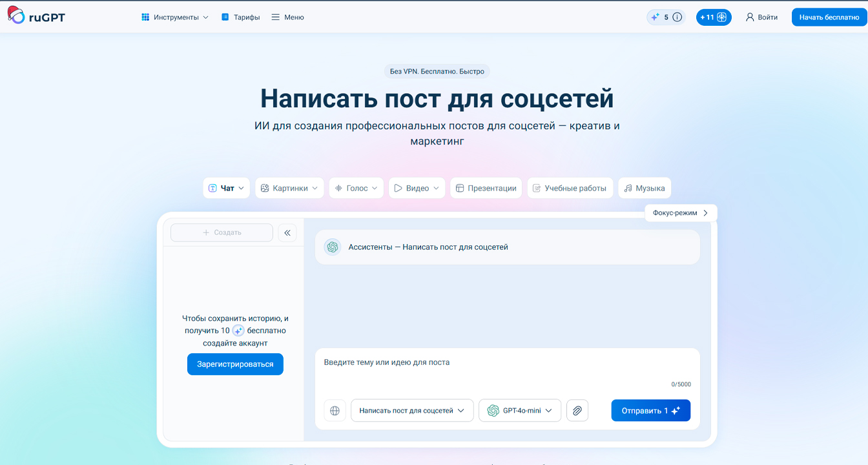The width and height of the screenshot is (868, 465).
Task: Open web search with the globe icon
Action: click(x=335, y=410)
